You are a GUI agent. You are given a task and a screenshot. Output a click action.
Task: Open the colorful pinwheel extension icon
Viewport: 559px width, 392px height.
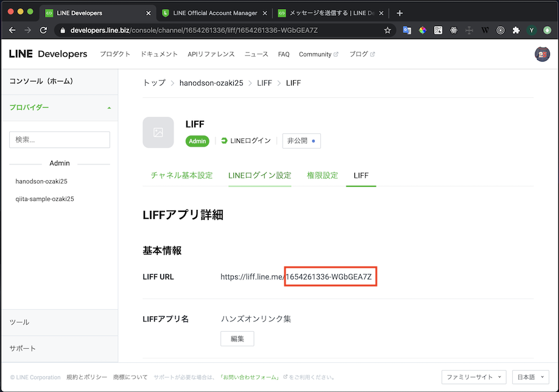point(423,30)
